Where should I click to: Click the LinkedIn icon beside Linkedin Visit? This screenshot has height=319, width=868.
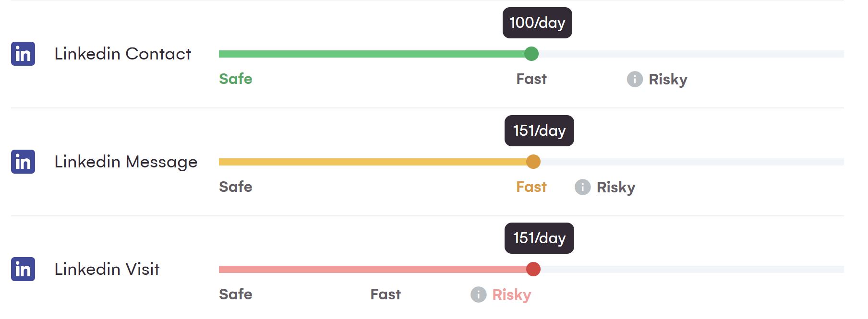23,269
